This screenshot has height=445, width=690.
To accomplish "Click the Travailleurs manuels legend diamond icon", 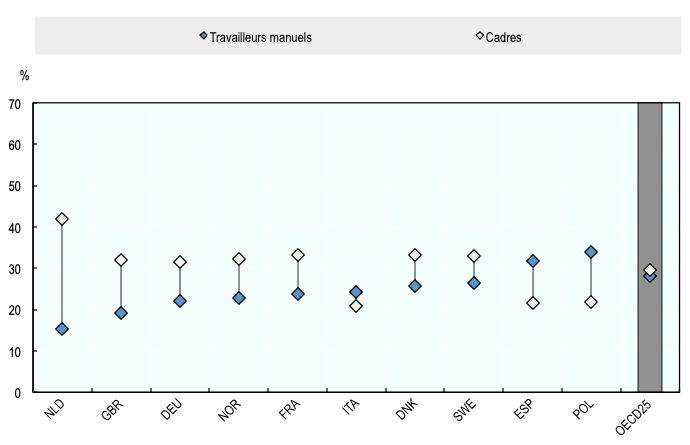I will (x=203, y=36).
